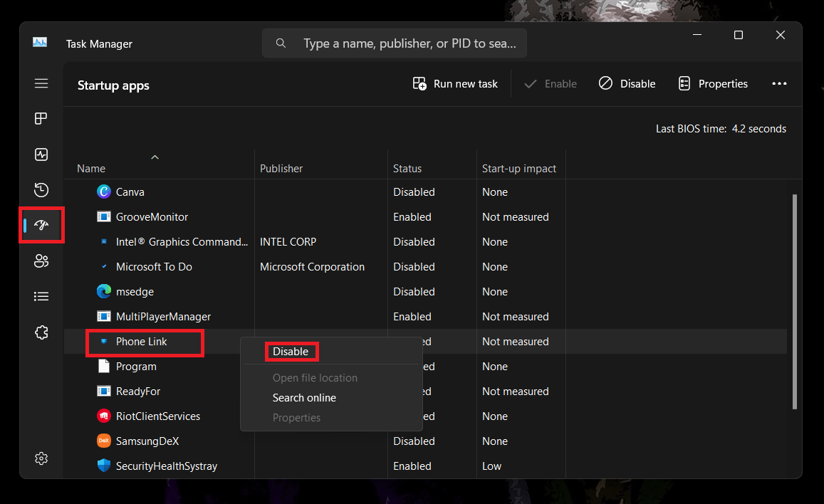Select Intel® Graphics Command row name
Image resolution: width=824 pixels, height=504 pixels.
(182, 241)
